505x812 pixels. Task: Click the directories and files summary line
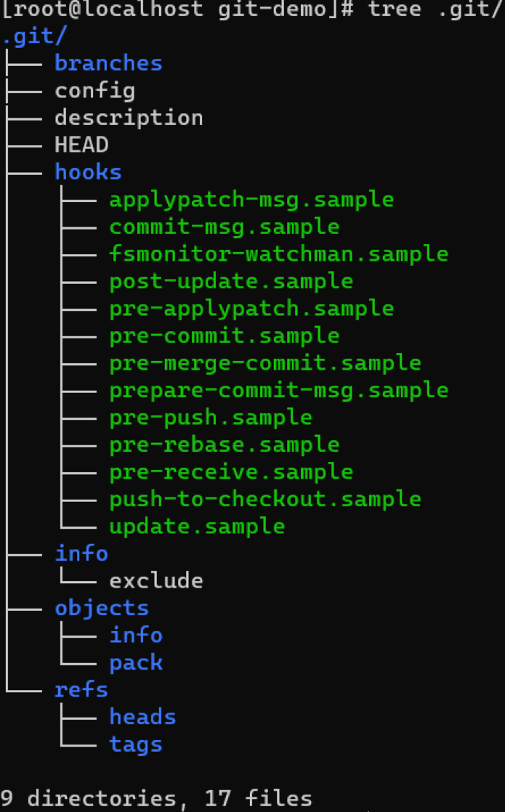coord(156,799)
